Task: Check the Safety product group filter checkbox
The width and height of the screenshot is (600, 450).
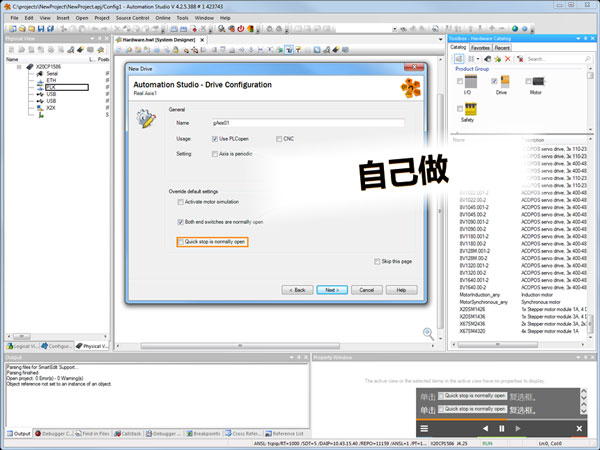Action: pyautogui.click(x=460, y=109)
